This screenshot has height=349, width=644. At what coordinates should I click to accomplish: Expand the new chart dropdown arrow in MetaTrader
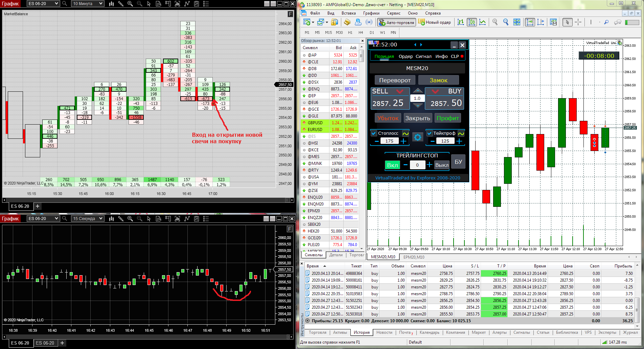(313, 22)
